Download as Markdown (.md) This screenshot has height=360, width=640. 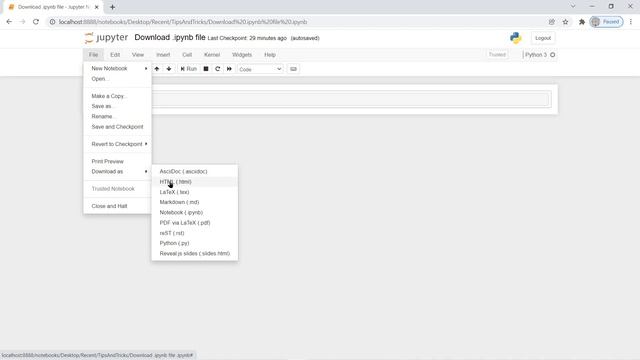coord(195,202)
